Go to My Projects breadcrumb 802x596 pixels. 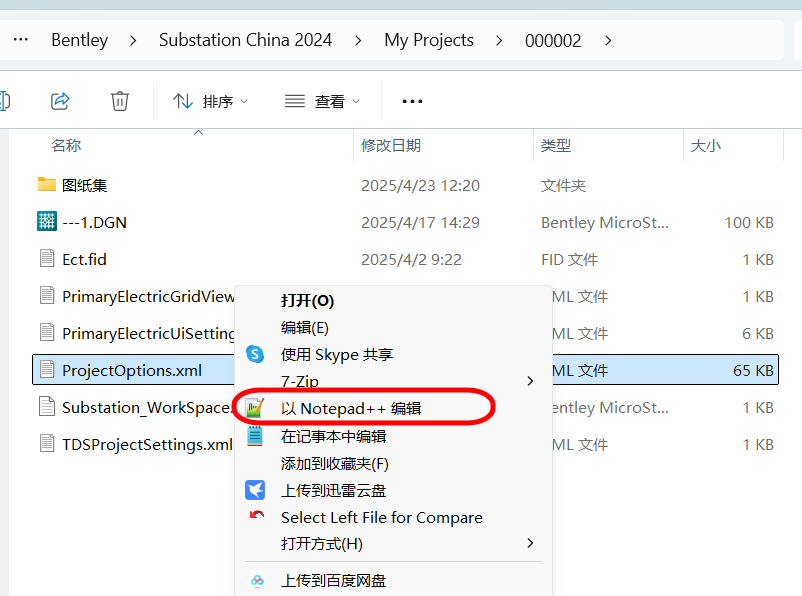(429, 40)
